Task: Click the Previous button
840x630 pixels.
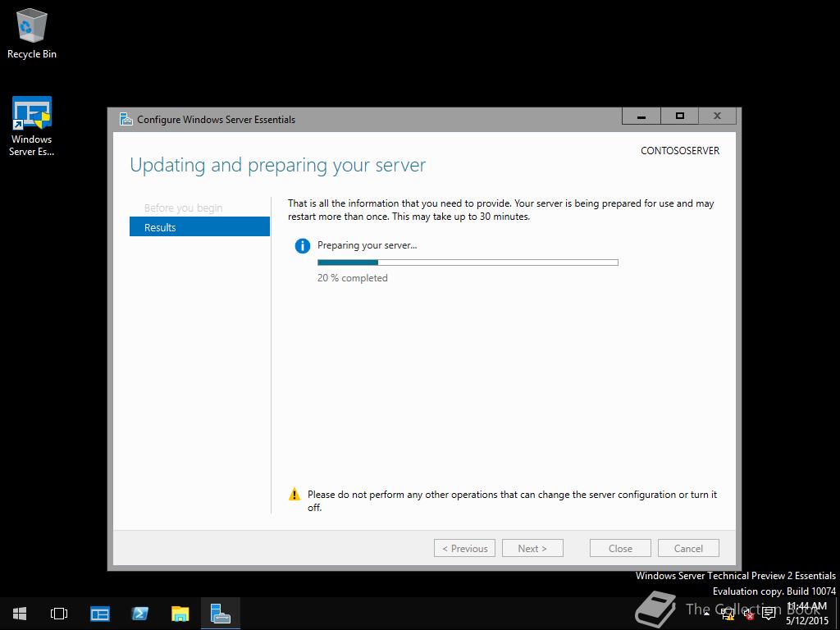Action: click(x=464, y=548)
